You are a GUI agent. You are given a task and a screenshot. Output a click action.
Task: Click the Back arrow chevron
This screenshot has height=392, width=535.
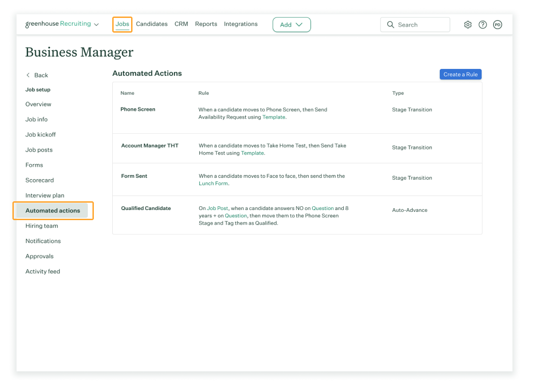pos(28,75)
